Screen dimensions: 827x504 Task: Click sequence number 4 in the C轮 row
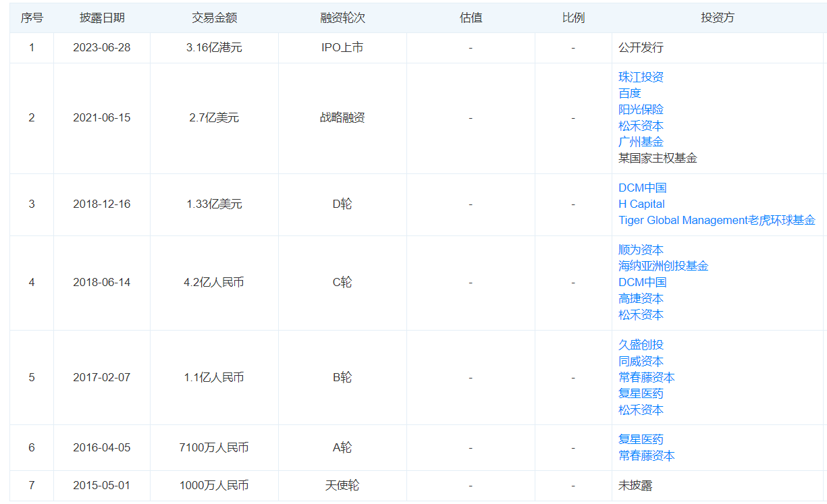tap(32, 283)
